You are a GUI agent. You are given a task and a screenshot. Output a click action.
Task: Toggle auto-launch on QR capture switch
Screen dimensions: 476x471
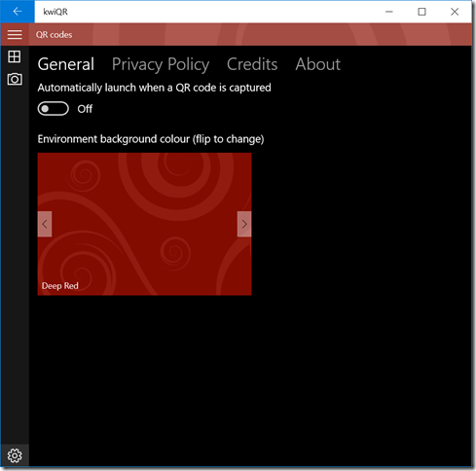click(x=54, y=109)
